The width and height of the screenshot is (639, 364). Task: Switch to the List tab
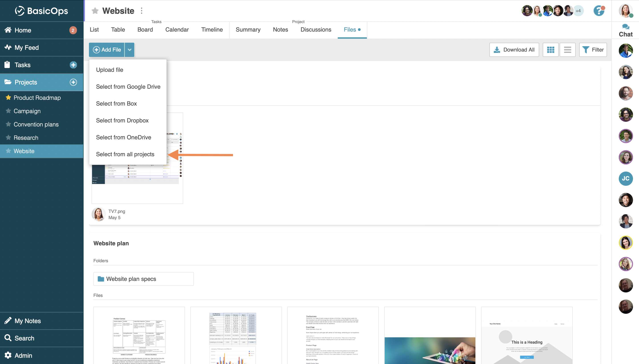pos(94,30)
